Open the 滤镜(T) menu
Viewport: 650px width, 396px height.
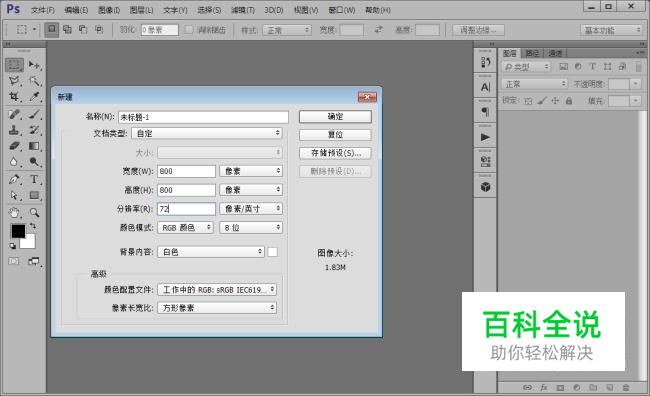point(243,10)
